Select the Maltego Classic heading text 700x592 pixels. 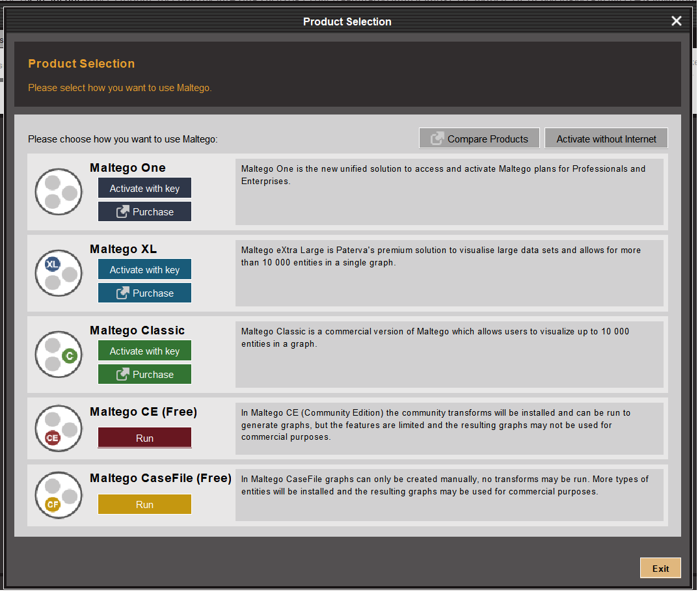click(x=137, y=331)
